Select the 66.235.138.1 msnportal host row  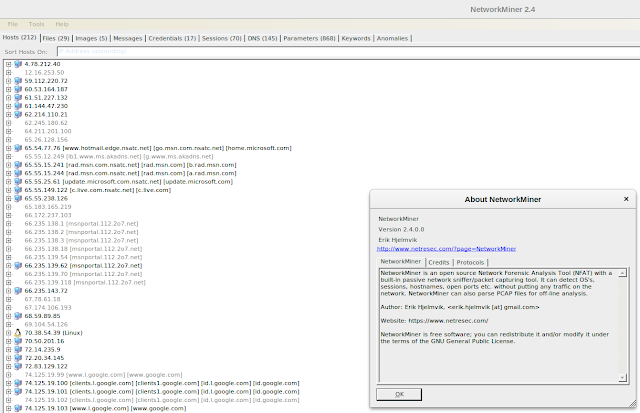[x=81, y=224]
